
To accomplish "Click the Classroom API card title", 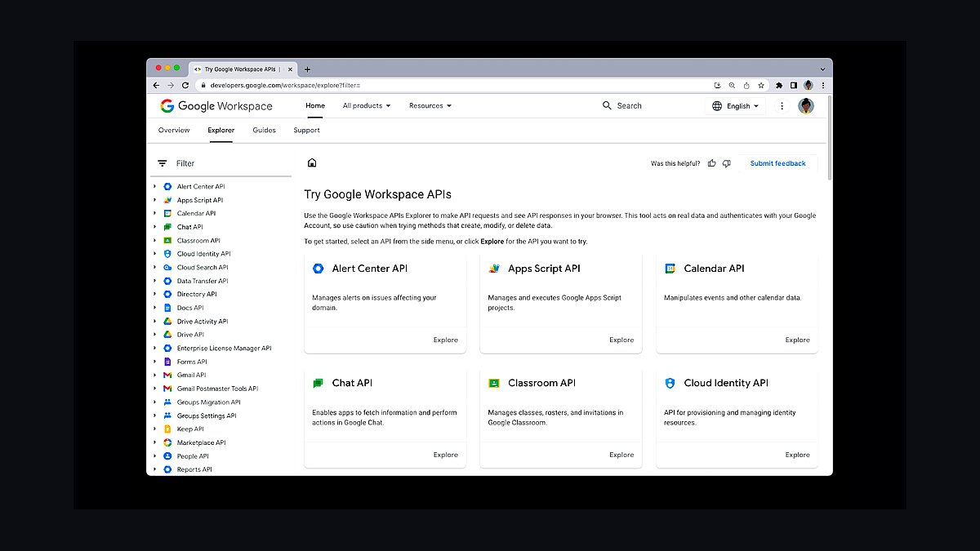I will pyautogui.click(x=541, y=383).
